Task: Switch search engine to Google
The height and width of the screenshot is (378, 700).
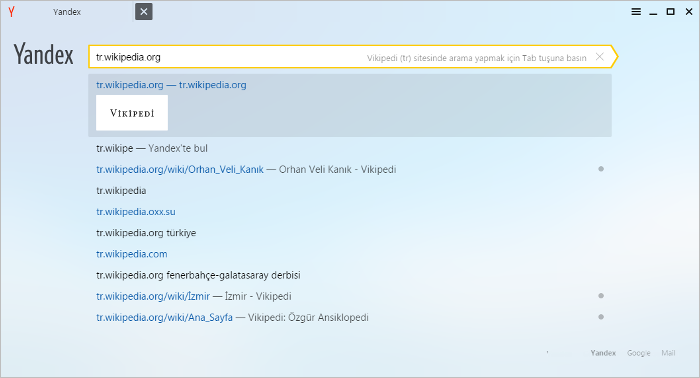Action: [638, 353]
